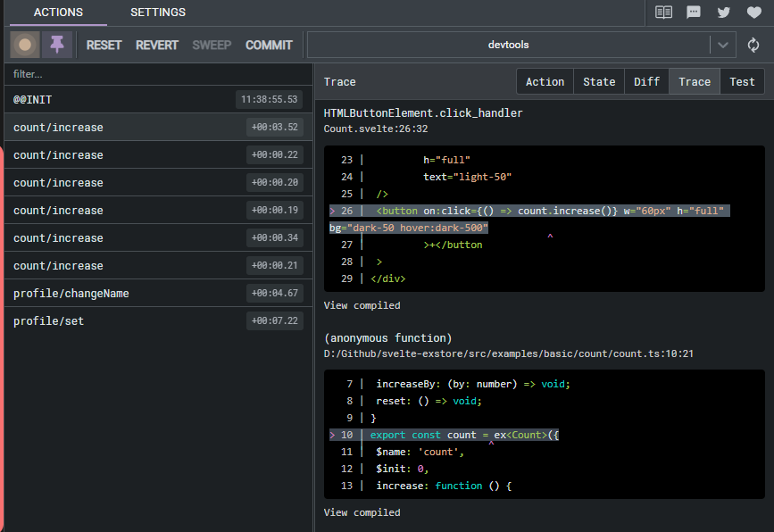Click the +00:04.67 timestamp badge

(274, 293)
